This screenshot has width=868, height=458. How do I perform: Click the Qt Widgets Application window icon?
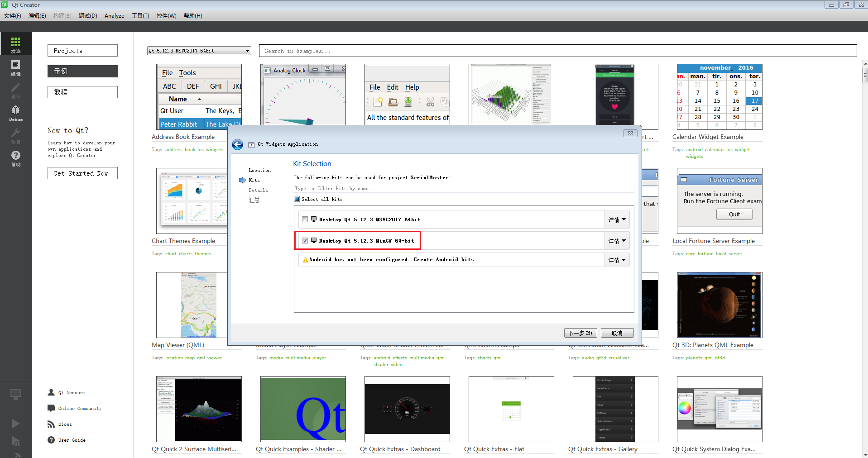[x=251, y=144]
